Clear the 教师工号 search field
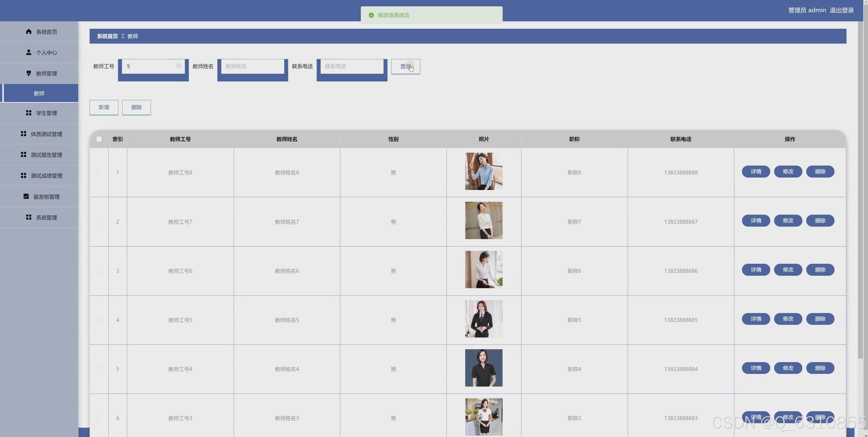This screenshot has height=437, width=868. (x=179, y=66)
